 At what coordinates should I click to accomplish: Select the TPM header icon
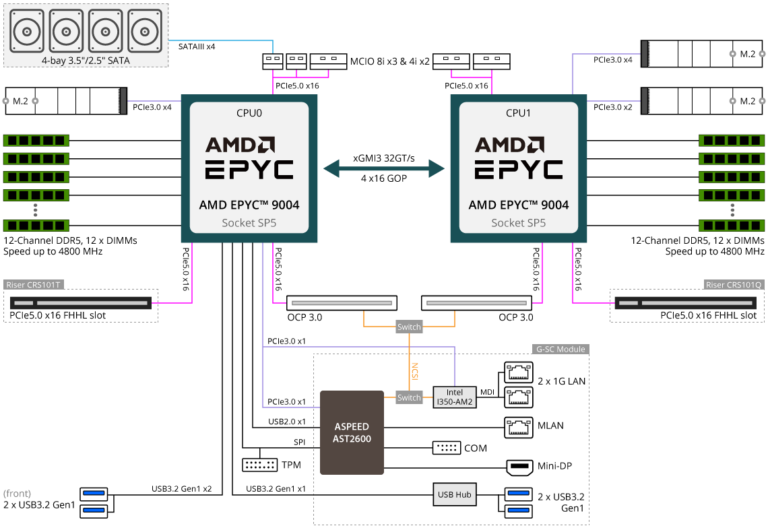pyautogui.click(x=259, y=465)
